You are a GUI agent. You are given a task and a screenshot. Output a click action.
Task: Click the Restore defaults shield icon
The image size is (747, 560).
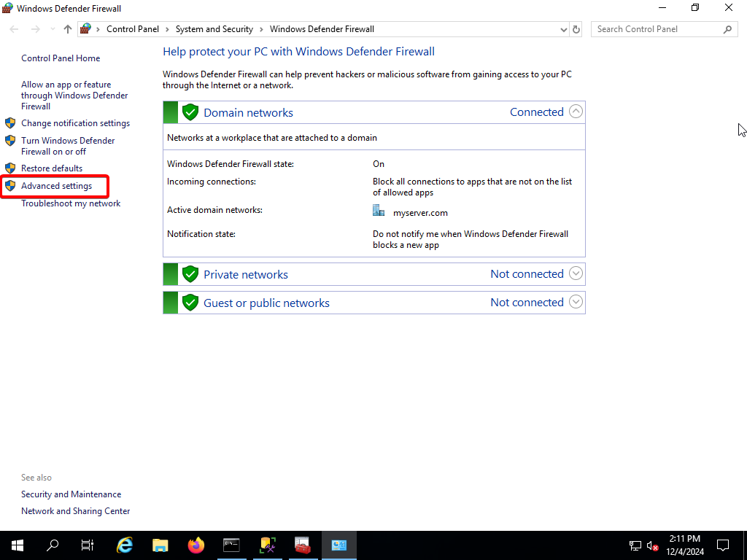pyautogui.click(x=10, y=168)
